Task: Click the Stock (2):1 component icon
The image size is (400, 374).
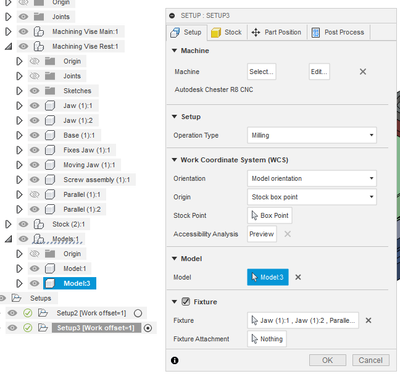Action: coord(39,224)
